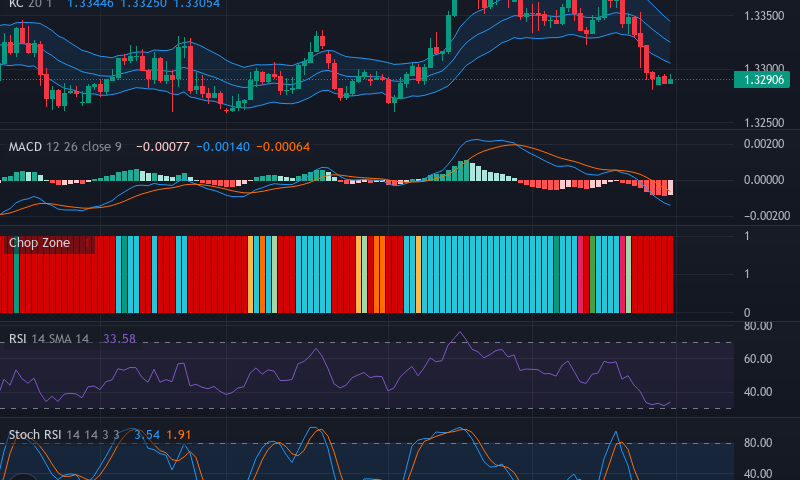Click the blue MACD value -0.00140

(223, 147)
